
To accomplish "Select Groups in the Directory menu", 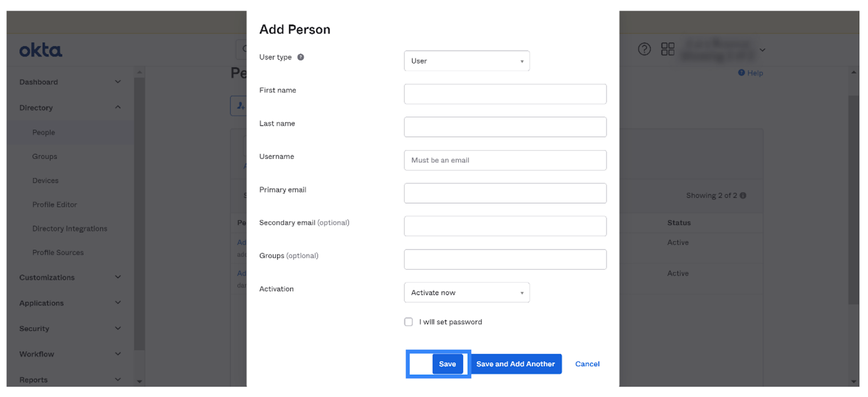I will (x=44, y=156).
